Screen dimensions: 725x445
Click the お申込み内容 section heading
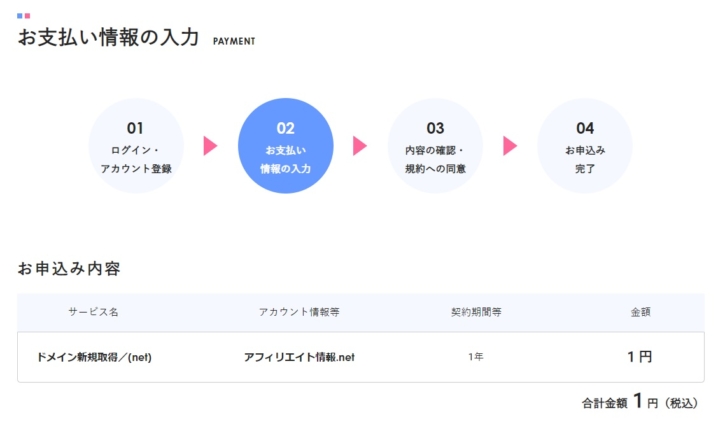[69, 268]
